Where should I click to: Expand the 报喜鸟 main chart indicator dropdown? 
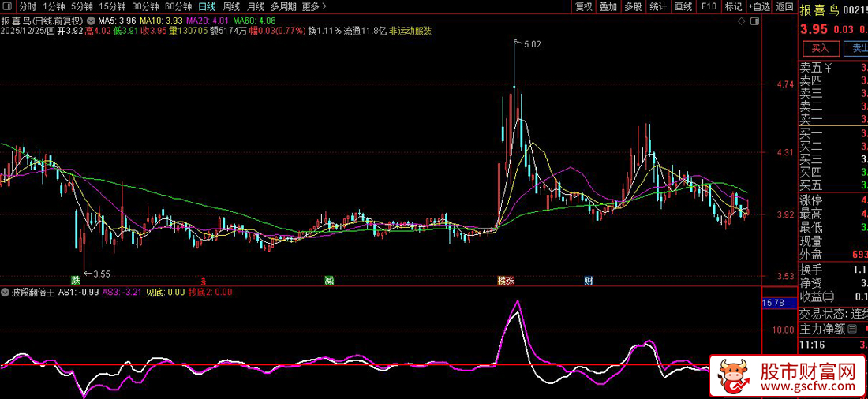(90, 20)
